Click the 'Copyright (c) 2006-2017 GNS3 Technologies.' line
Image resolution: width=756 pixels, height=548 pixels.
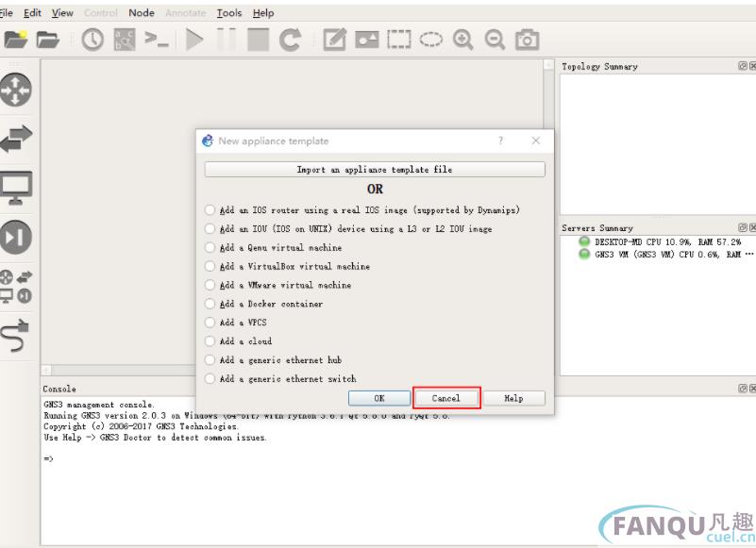coord(141,426)
